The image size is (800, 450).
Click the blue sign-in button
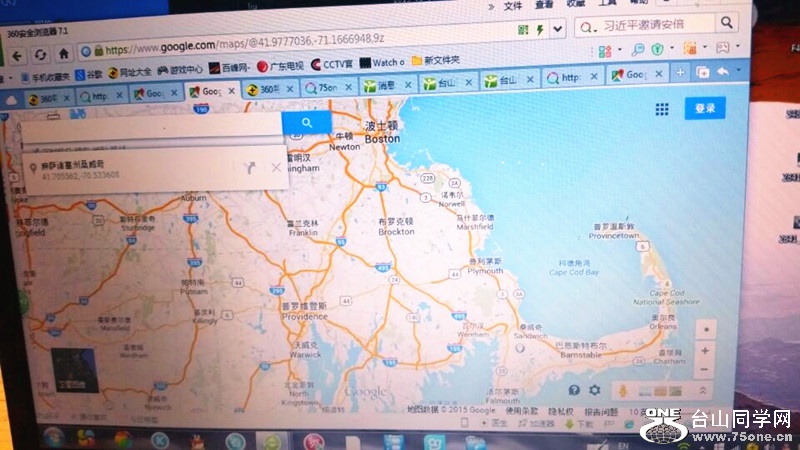(x=705, y=109)
